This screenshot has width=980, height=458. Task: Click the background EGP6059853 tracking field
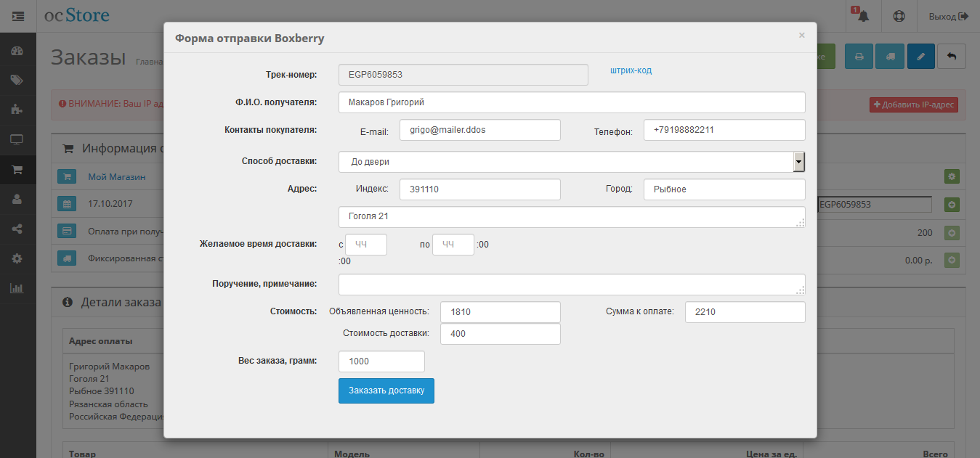pos(874,205)
